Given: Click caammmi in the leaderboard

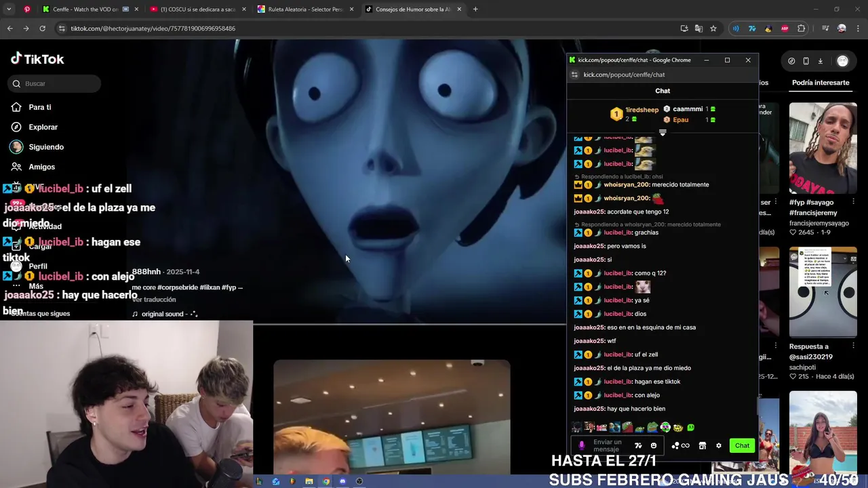Looking at the screenshot, I should (688, 109).
